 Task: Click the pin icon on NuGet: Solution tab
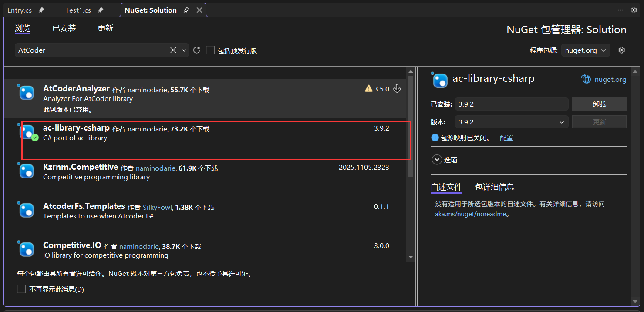click(186, 10)
